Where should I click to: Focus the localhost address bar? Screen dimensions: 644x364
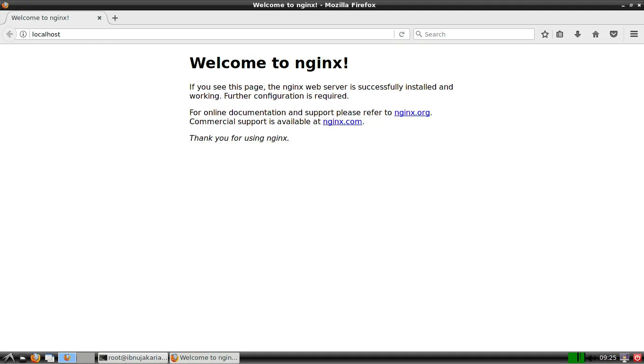click(x=208, y=34)
